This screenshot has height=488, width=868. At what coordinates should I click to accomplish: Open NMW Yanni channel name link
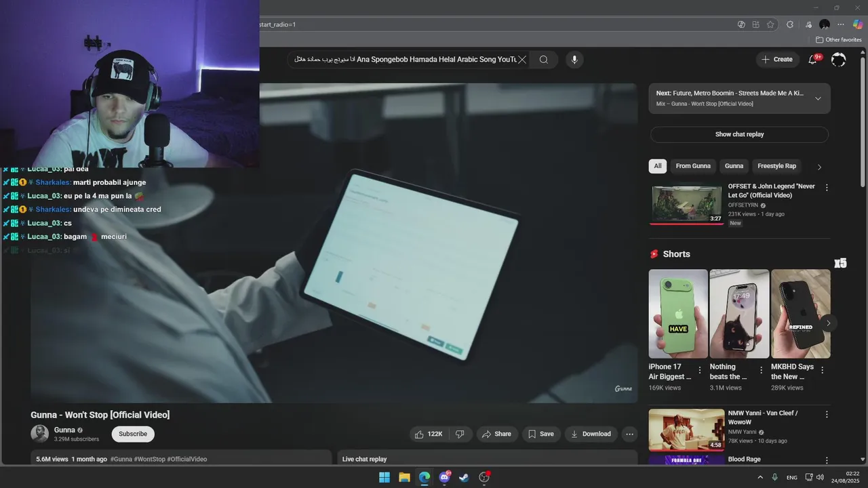point(742,432)
